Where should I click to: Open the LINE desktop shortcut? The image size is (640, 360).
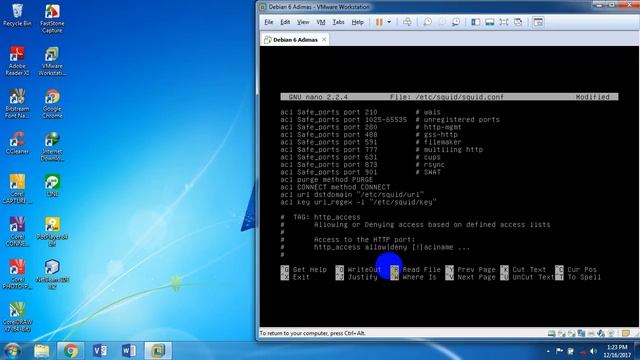tap(52, 185)
